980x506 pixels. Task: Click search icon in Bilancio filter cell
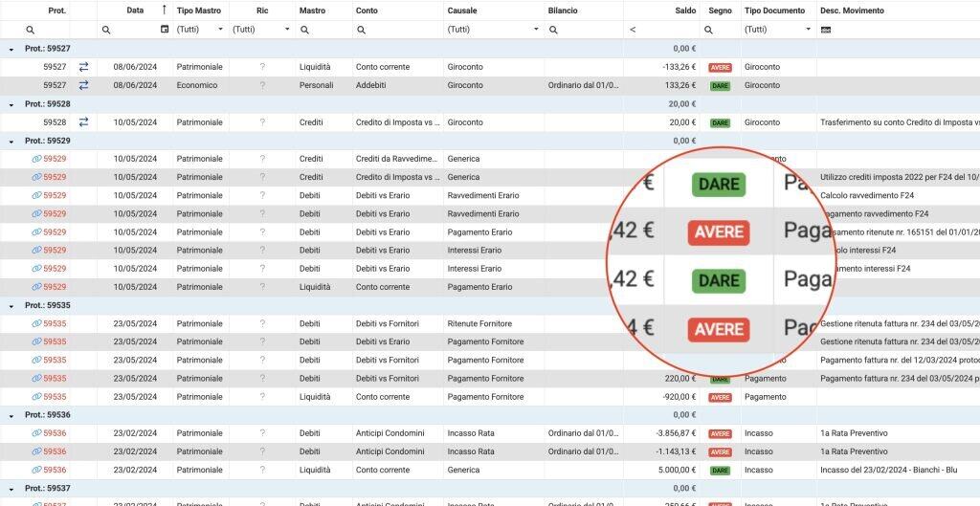553,30
